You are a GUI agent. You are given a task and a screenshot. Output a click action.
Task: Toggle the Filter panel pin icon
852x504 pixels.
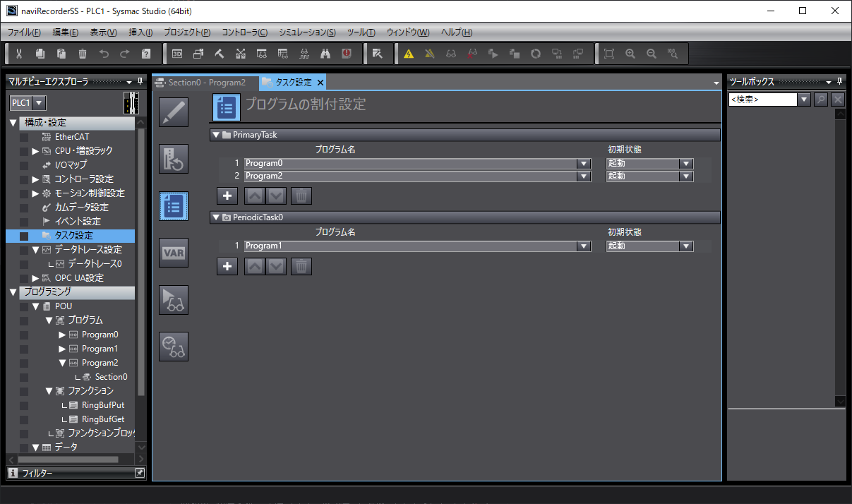click(x=139, y=473)
